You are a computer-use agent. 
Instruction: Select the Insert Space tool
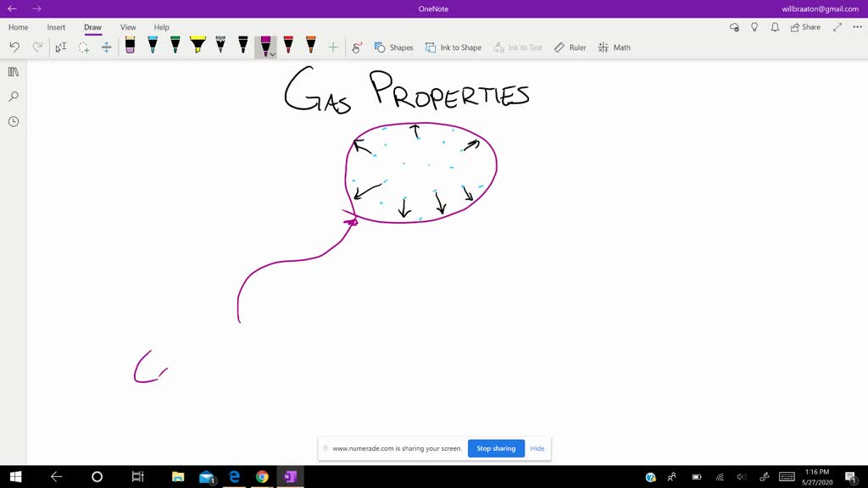pyautogui.click(x=106, y=47)
